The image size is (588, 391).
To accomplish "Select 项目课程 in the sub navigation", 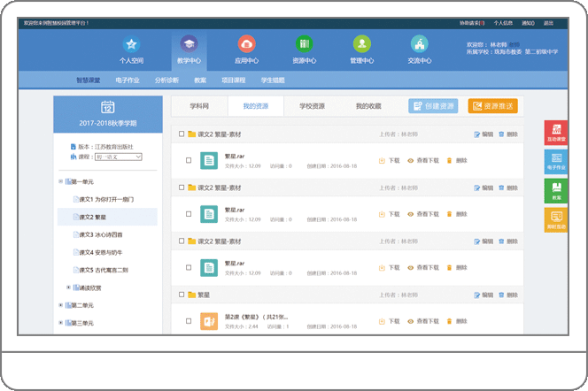I will pyautogui.click(x=233, y=80).
